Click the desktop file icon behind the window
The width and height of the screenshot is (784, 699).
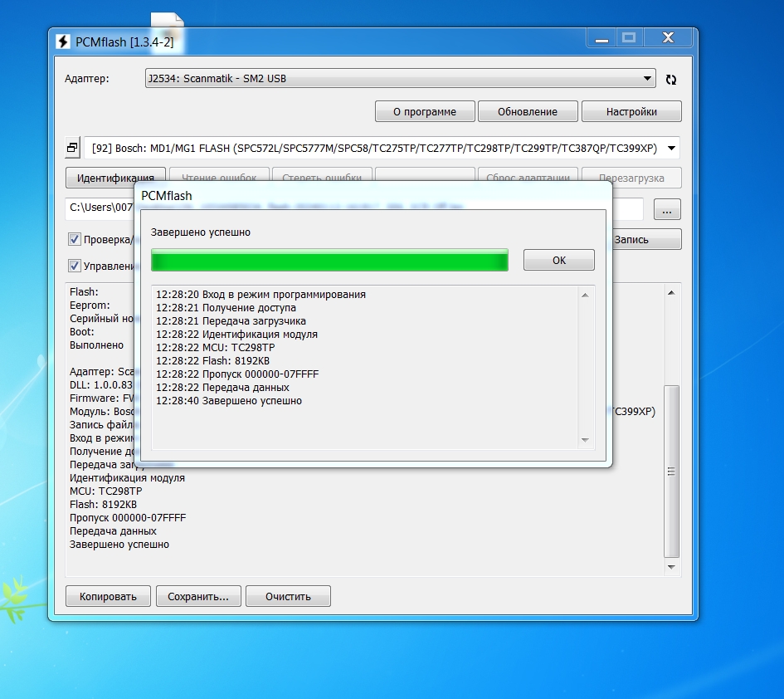tap(167, 21)
